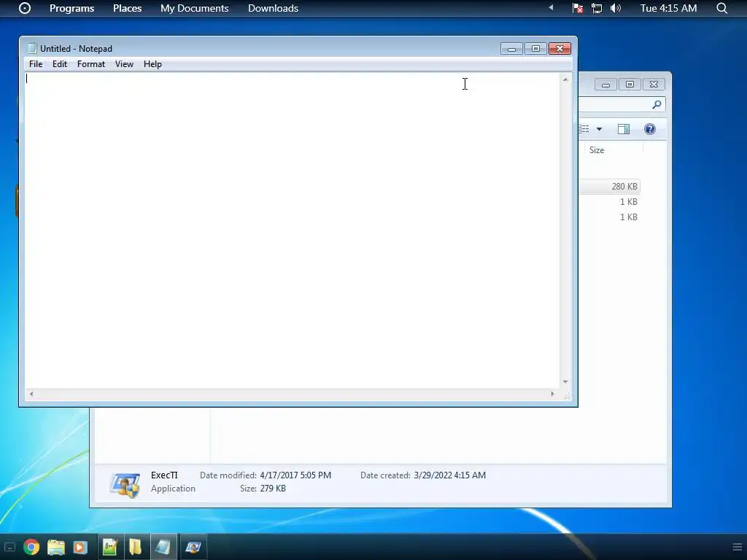
Task: Sort by the Size column header in Explorer
Action: [x=597, y=150]
